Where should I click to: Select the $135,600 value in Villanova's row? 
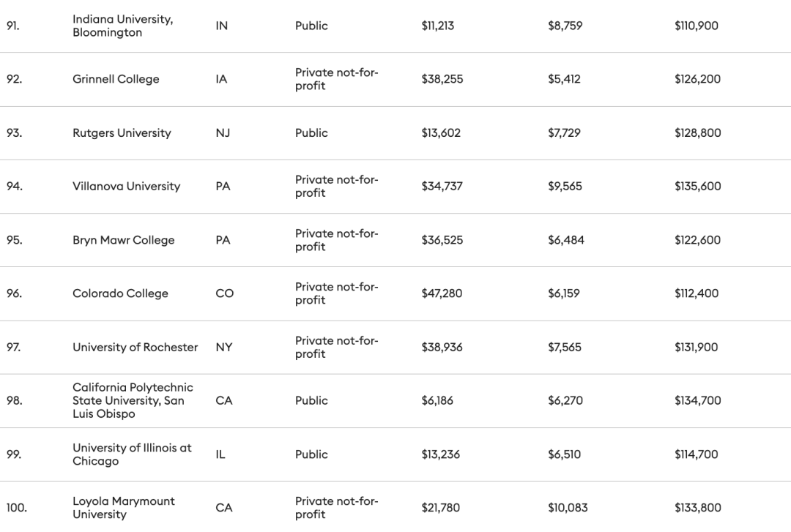click(x=697, y=186)
